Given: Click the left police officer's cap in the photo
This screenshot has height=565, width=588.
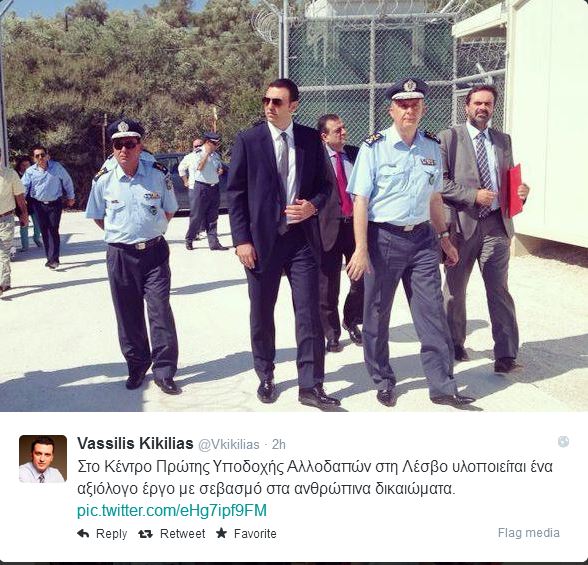Looking at the screenshot, I should pyautogui.click(x=125, y=129).
